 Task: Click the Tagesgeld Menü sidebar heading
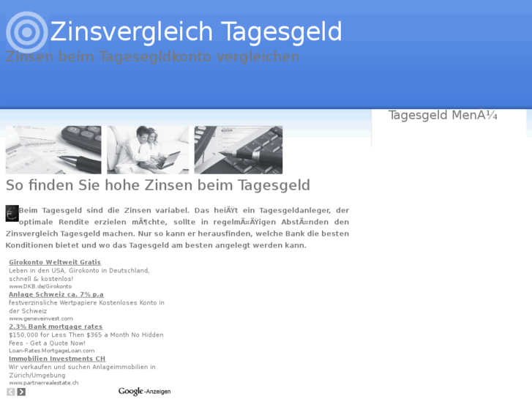tap(443, 115)
